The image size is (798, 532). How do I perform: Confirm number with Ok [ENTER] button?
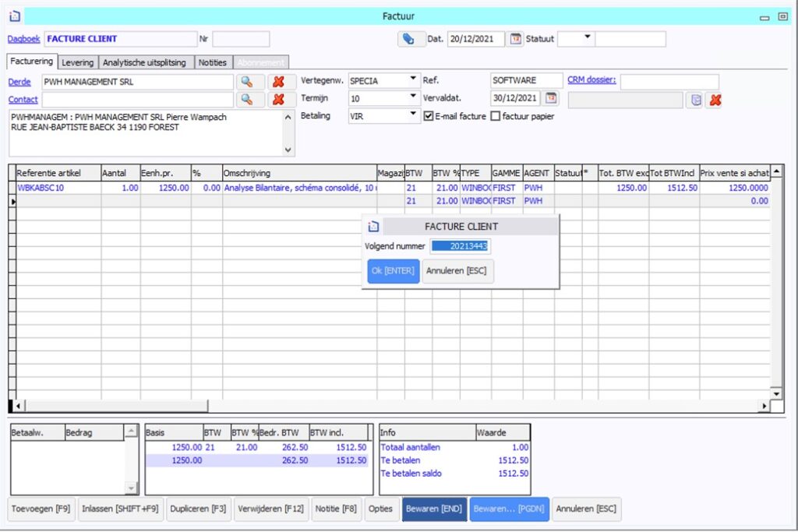coord(393,270)
